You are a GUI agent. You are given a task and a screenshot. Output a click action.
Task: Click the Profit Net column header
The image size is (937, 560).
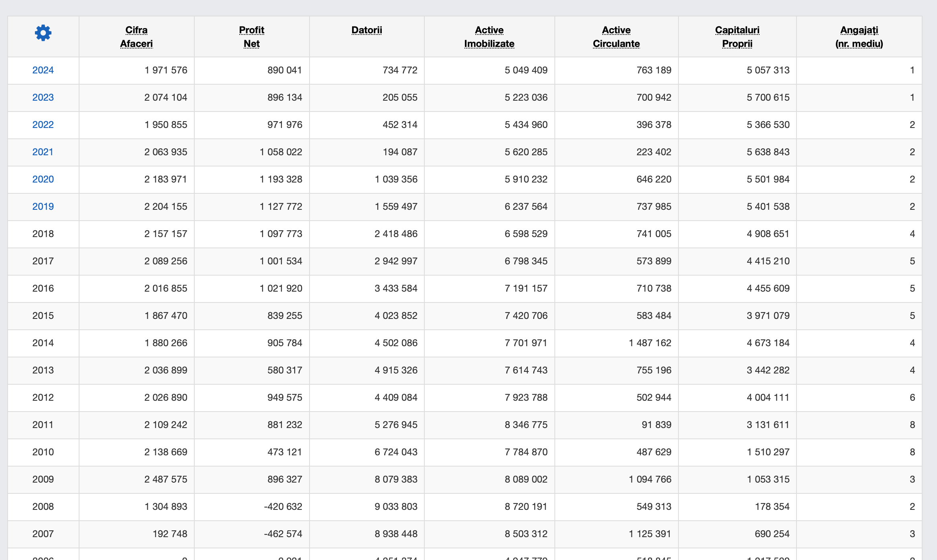point(252,37)
